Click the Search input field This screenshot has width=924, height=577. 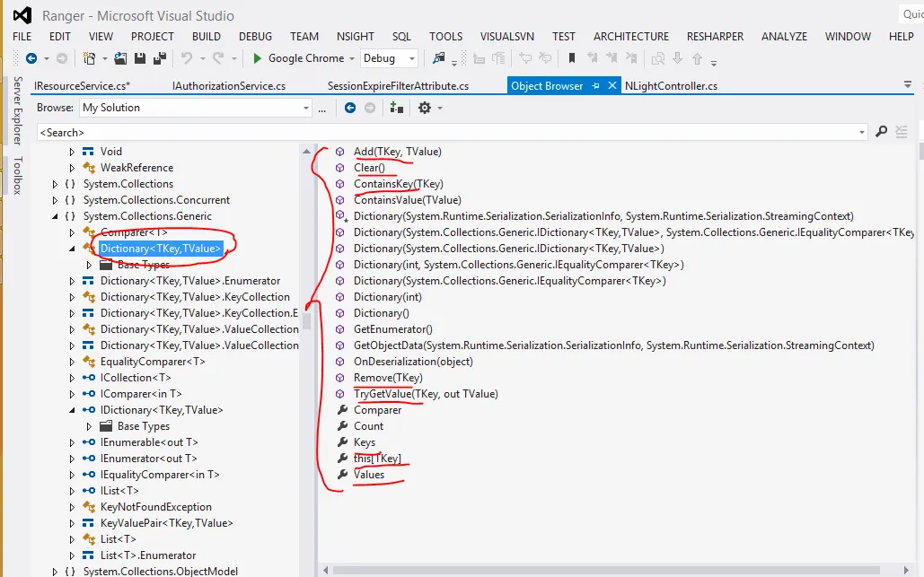448,133
